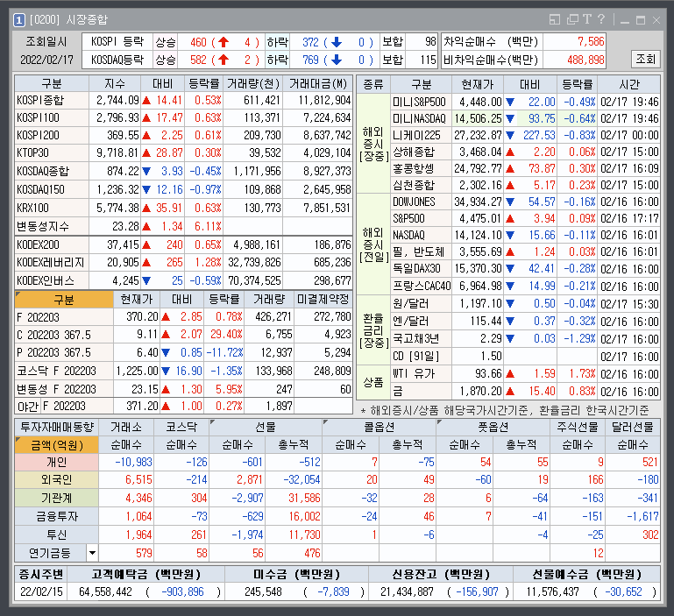
Task: Select the KOSPI100 row label
Action: click(52, 117)
